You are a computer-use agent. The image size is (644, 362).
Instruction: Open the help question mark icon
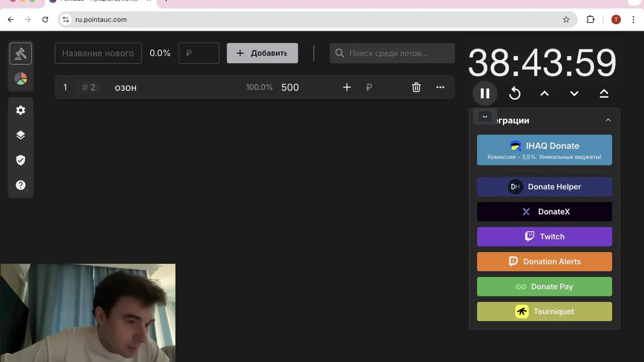click(21, 185)
